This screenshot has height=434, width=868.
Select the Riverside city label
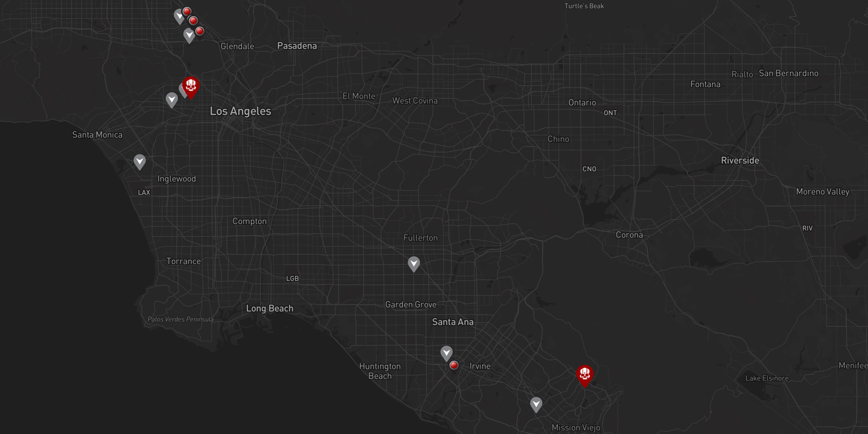(x=740, y=161)
